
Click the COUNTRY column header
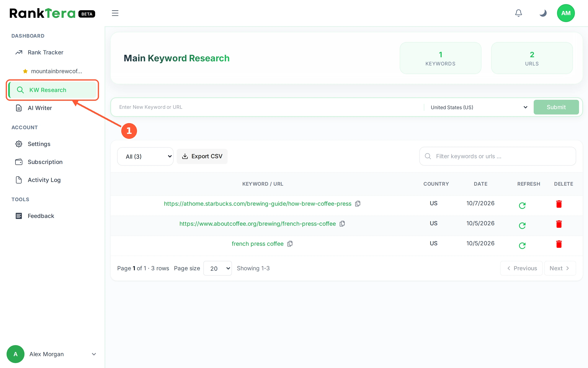(436, 184)
